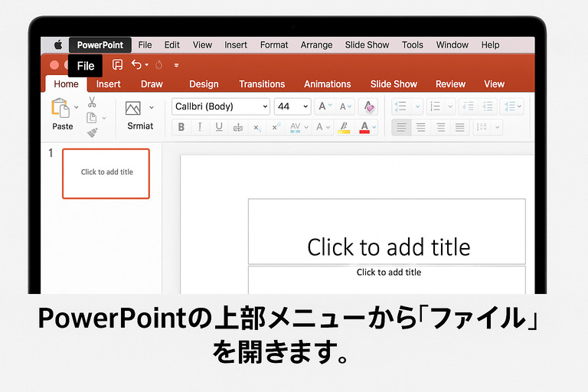
Task: Decrease the list indent level
Action: coord(468,106)
